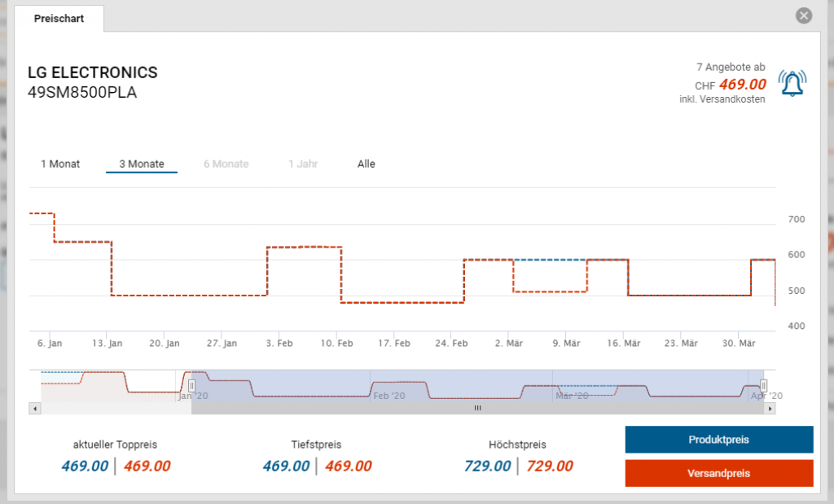Select the 1 Jahr time range

point(302,164)
